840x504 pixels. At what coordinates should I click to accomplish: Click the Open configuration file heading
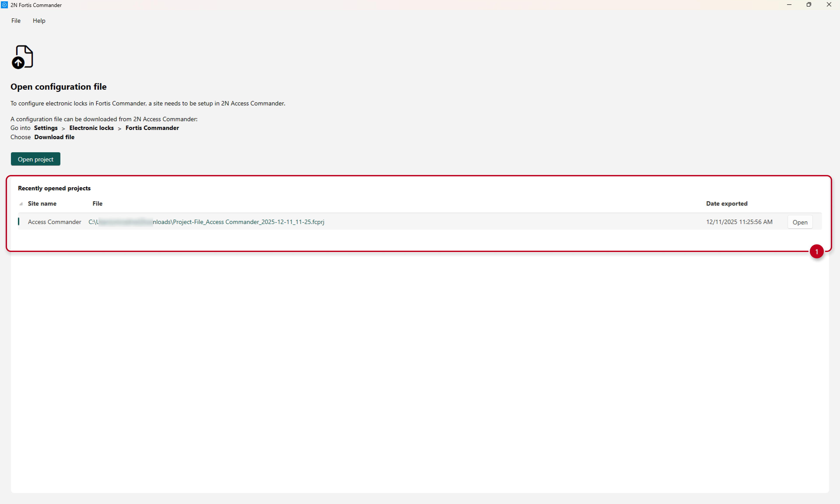(x=58, y=87)
